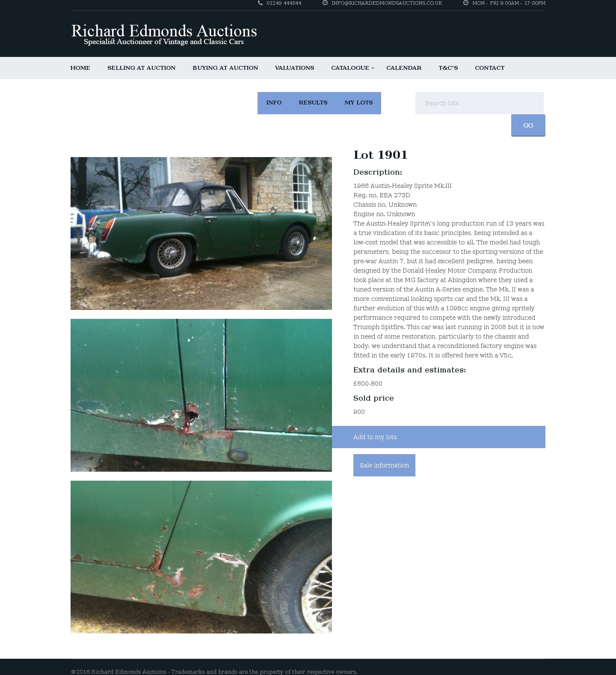616x675 pixels.
Task: Expand the Catalogue dropdown chevron
Action: 373,68
